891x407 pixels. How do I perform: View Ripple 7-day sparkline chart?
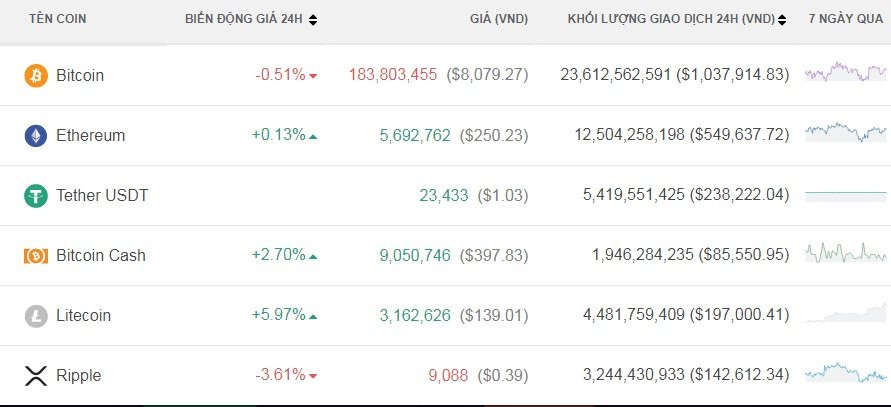tap(845, 373)
